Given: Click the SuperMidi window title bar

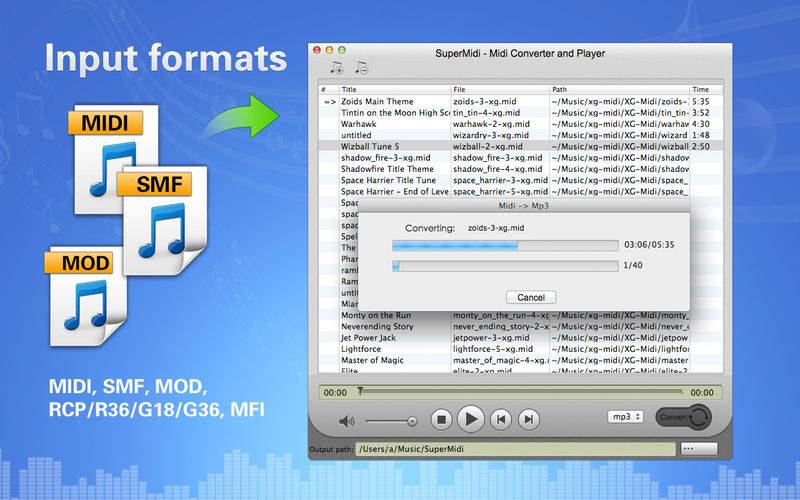Looking at the screenshot, I should (520, 53).
